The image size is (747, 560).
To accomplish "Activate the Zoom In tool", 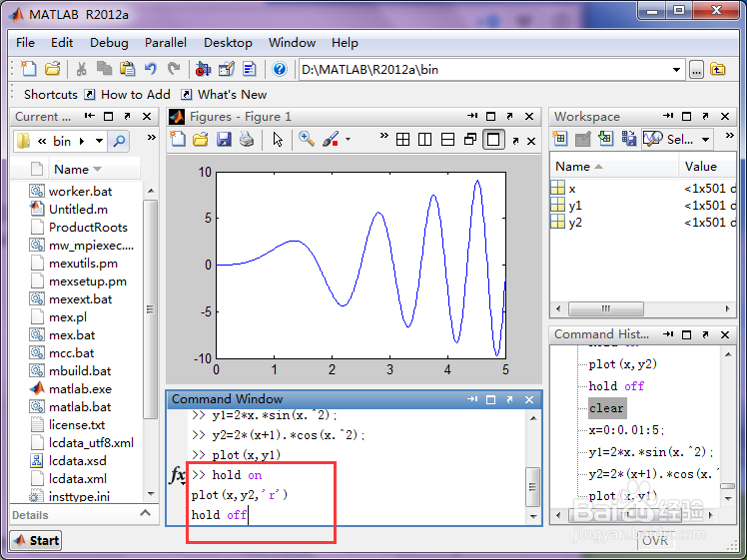I will click(307, 139).
